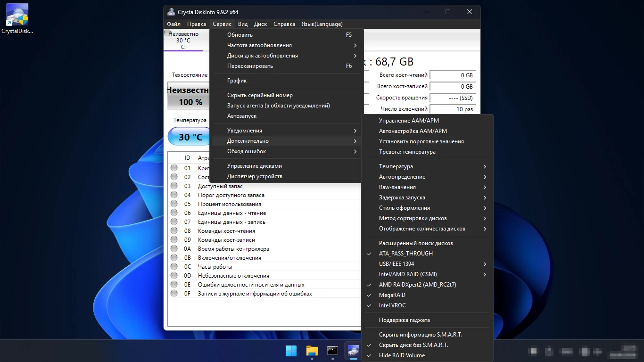Click status circle for attribute 0D
Viewport: 644px width, 362px height.
(174, 276)
